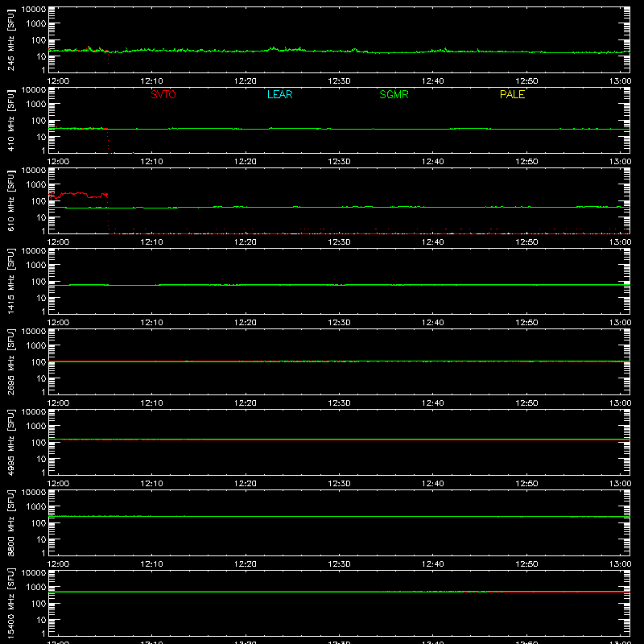The height and width of the screenshot is (644, 644).
Task: Click the 12:00 tick label under the 245 MHz plot
Action: 58,81
